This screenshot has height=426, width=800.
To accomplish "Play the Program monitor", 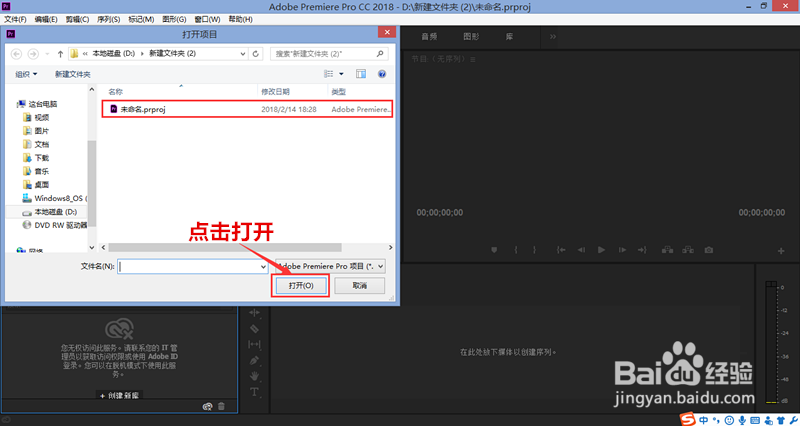I will 602,250.
